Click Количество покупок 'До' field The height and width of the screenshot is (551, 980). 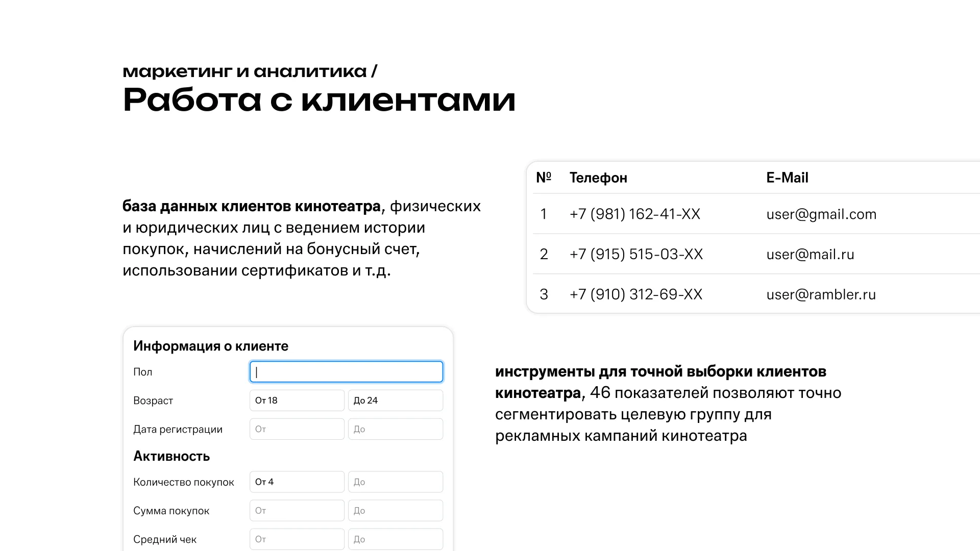pos(396,482)
